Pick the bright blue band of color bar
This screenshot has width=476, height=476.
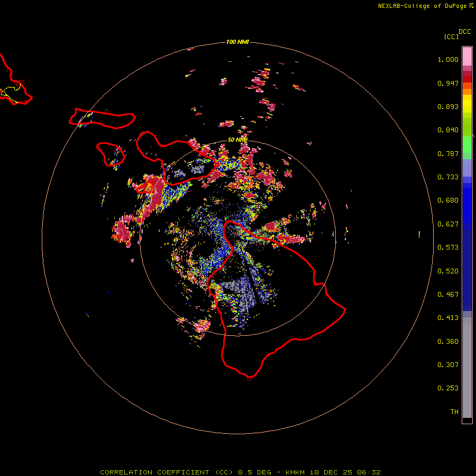pyautogui.click(x=467, y=206)
